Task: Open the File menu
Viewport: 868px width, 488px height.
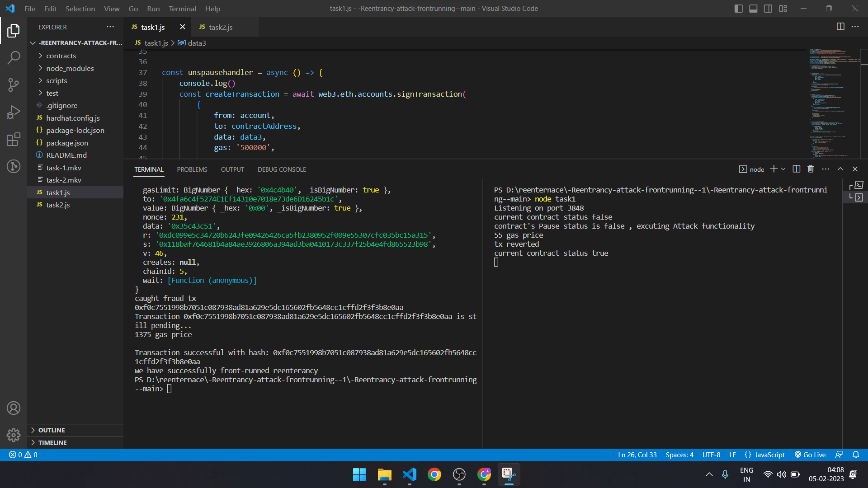Action: [x=30, y=9]
